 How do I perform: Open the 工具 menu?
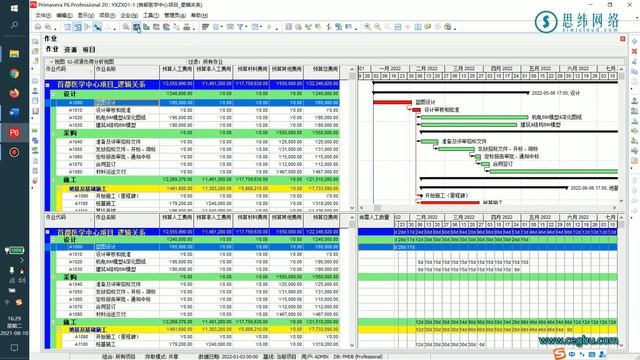151,15
